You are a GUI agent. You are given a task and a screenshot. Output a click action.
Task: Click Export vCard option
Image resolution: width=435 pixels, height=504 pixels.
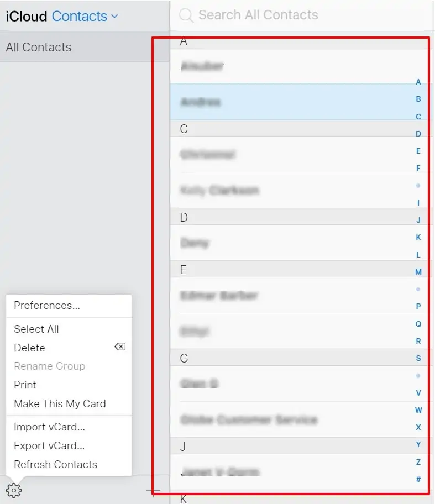[x=49, y=445]
